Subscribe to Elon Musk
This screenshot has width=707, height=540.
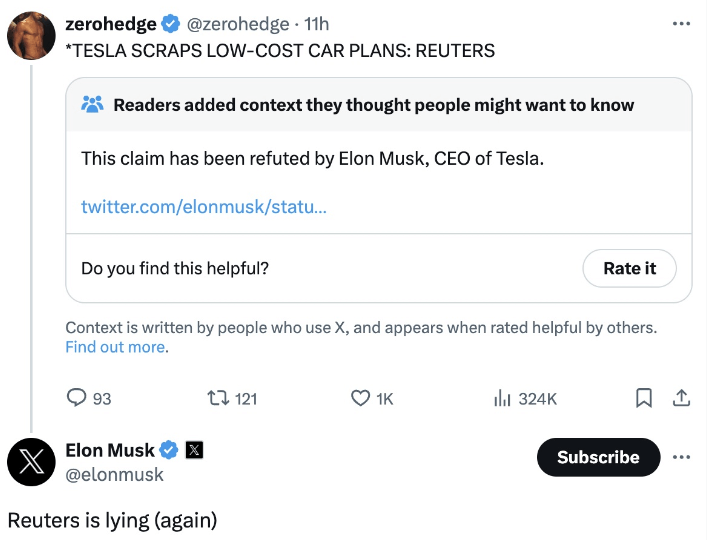(x=598, y=457)
